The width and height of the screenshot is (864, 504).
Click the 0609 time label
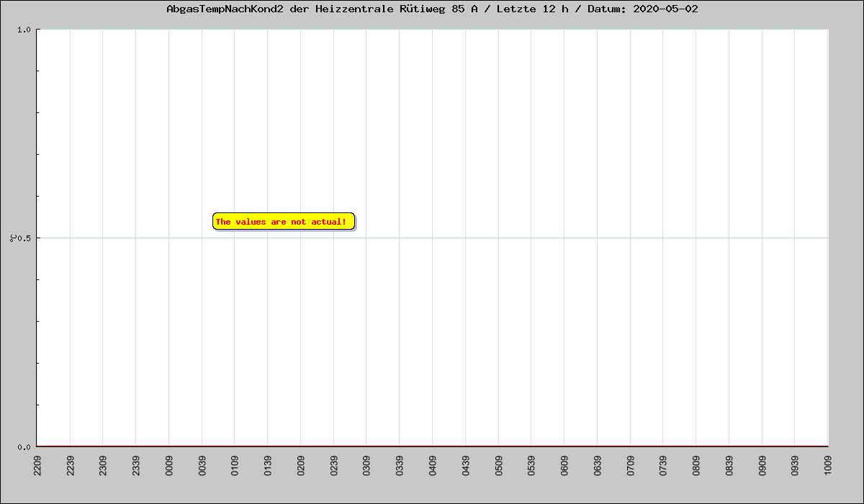click(564, 466)
